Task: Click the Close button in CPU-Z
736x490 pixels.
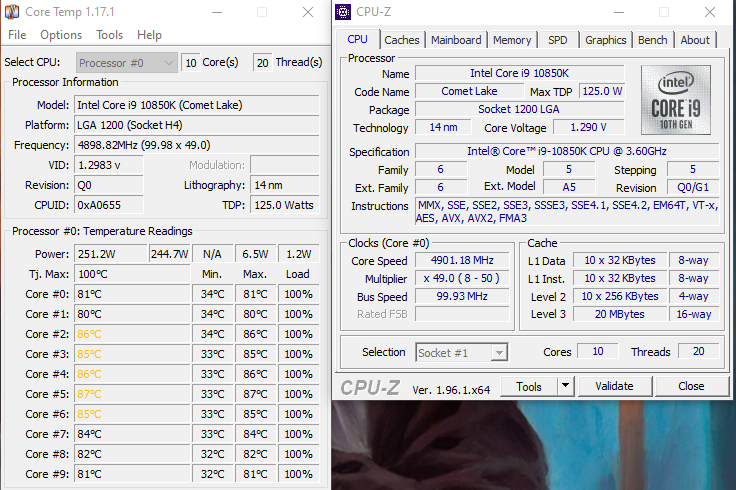Action: pos(691,386)
